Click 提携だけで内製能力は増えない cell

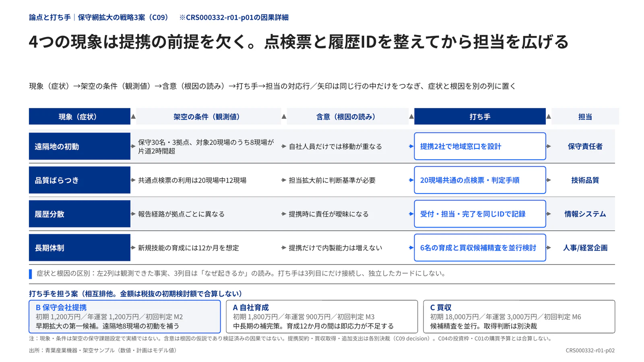pyautogui.click(x=335, y=248)
